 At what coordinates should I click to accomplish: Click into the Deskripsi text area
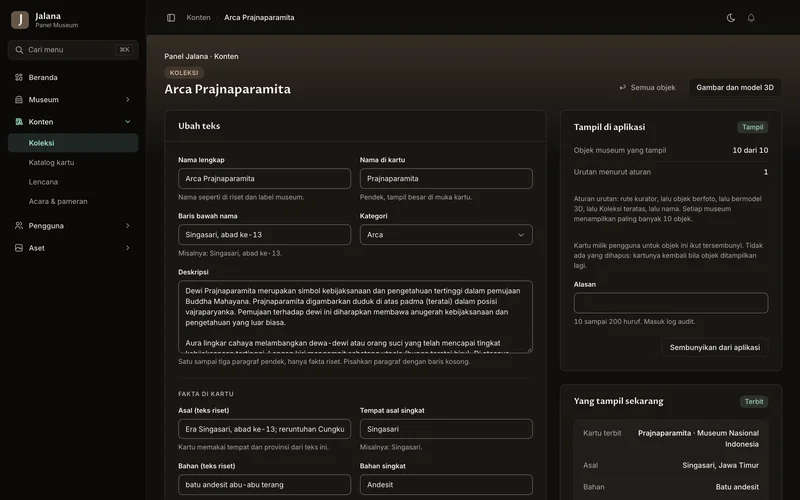coord(355,317)
